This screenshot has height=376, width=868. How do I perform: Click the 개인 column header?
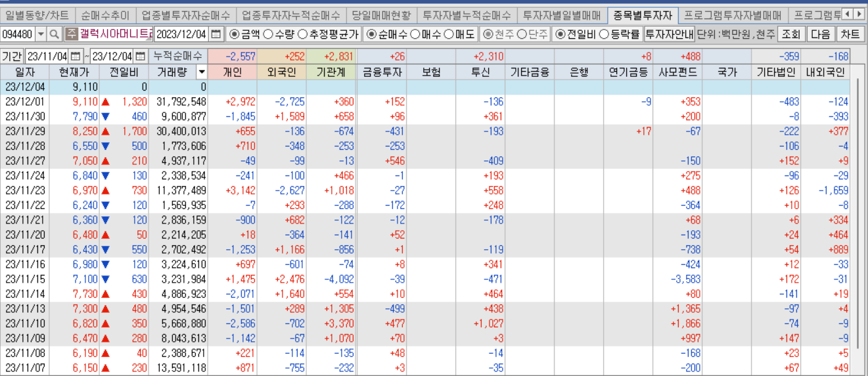coord(233,72)
